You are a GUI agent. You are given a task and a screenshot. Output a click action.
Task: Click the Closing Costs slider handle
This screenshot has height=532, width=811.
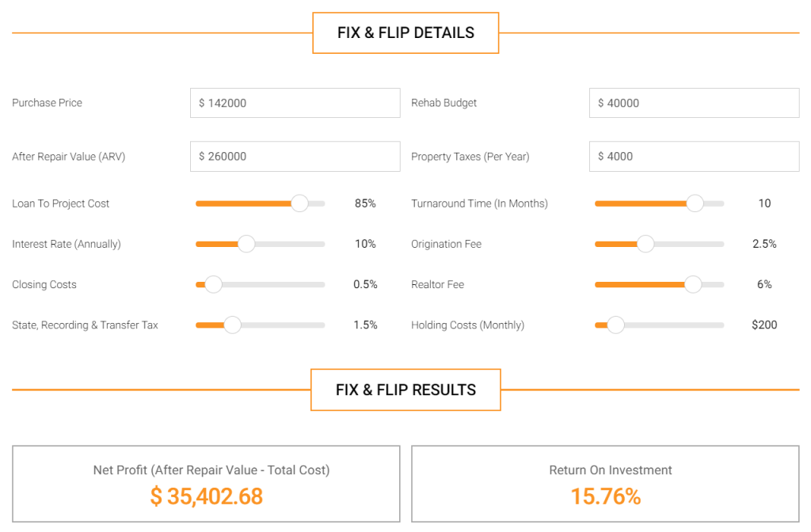(213, 284)
